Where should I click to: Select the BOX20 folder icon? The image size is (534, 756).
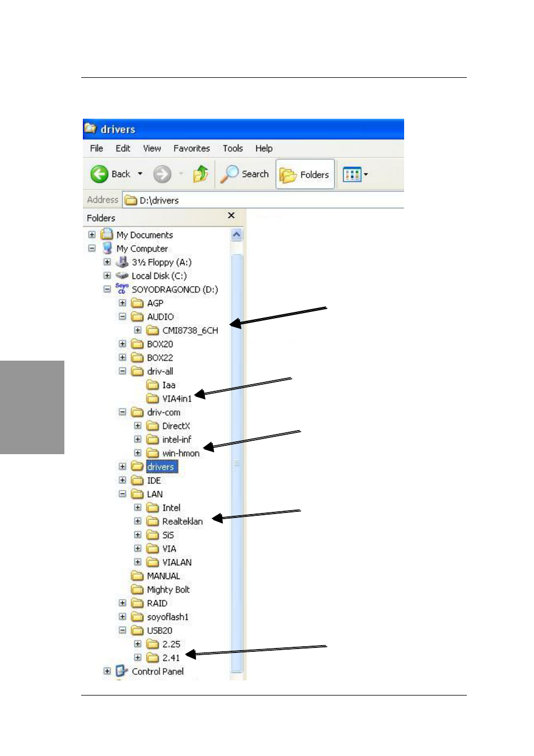coord(137,344)
